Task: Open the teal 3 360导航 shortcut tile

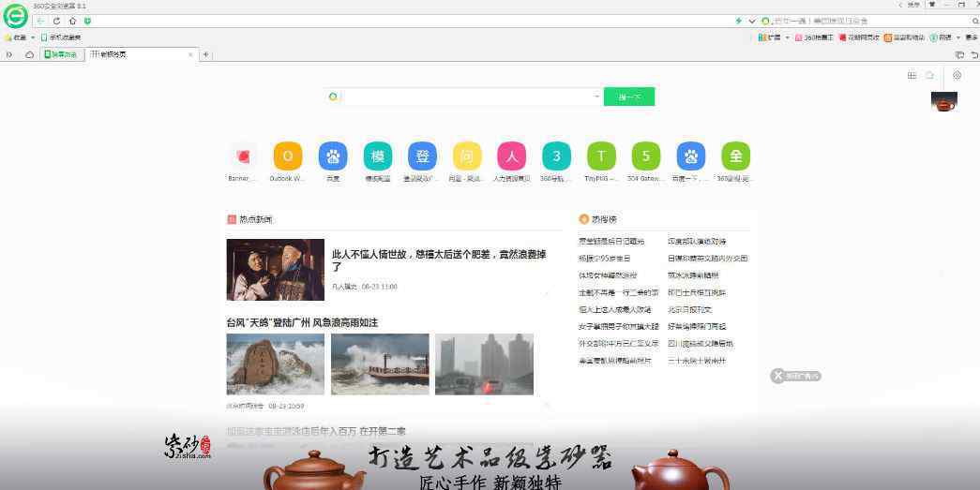Action: click(556, 156)
